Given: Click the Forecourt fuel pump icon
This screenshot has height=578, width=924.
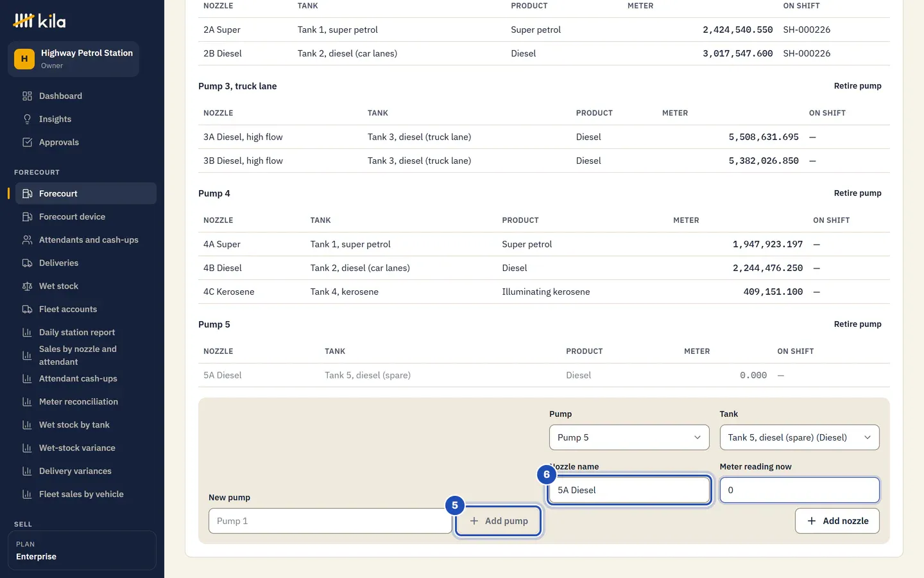Looking at the screenshot, I should point(27,193).
